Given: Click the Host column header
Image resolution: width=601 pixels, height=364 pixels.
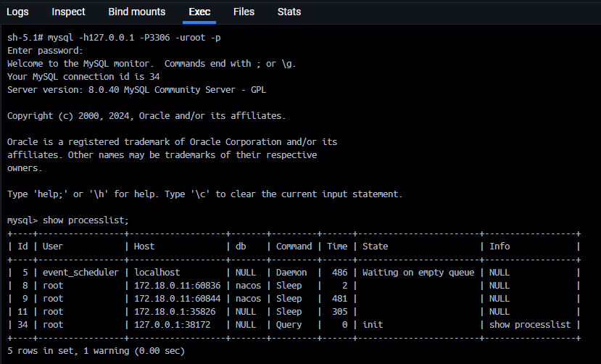Looking at the screenshot, I should 144,247.
